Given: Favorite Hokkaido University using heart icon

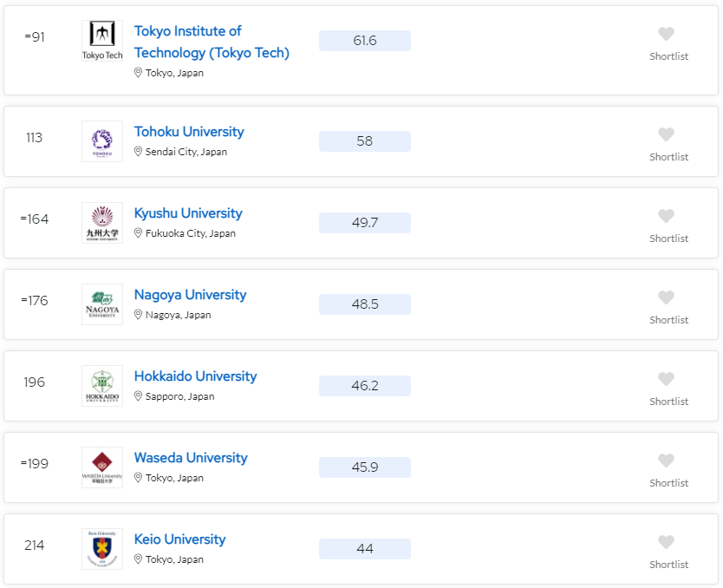Looking at the screenshot, I should click(x=666, y=380).
